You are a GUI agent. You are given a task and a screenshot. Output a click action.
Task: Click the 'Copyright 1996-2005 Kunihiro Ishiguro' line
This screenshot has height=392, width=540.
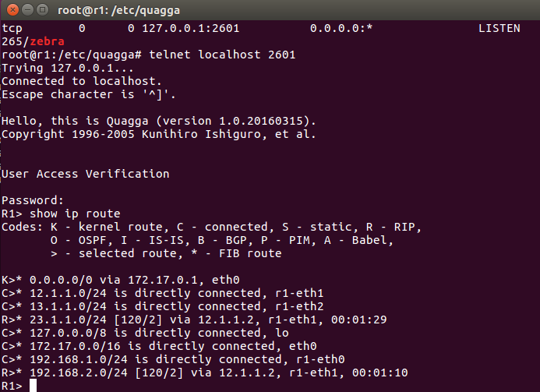pos(159,134)
